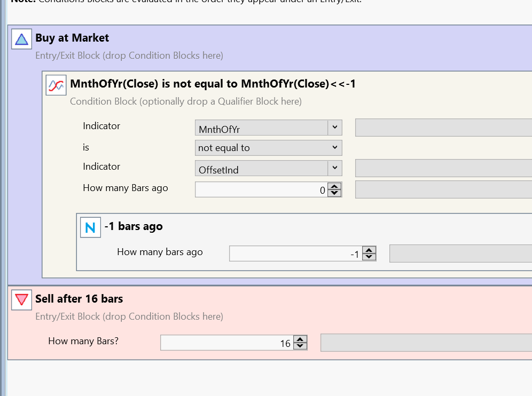
Task: Click the bars ago field showing 0
Action: (x=262, y=190)
